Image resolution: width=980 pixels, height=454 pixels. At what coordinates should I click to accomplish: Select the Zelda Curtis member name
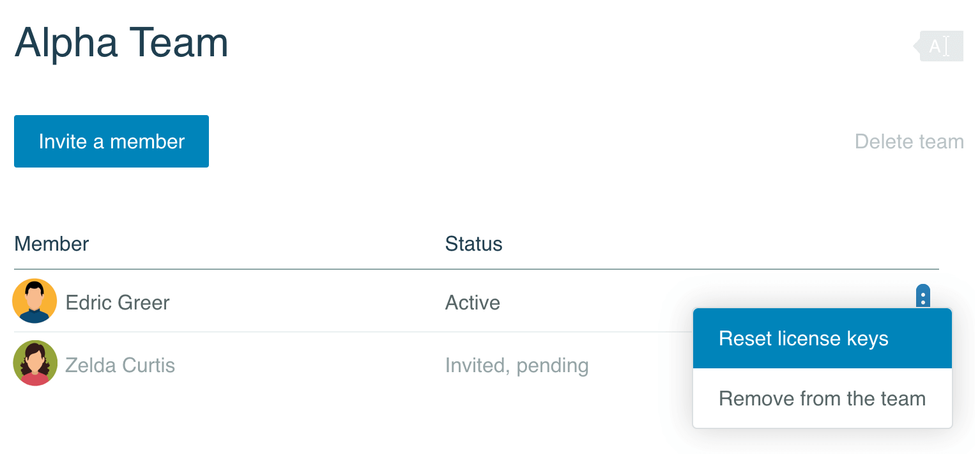pos(120,365)
